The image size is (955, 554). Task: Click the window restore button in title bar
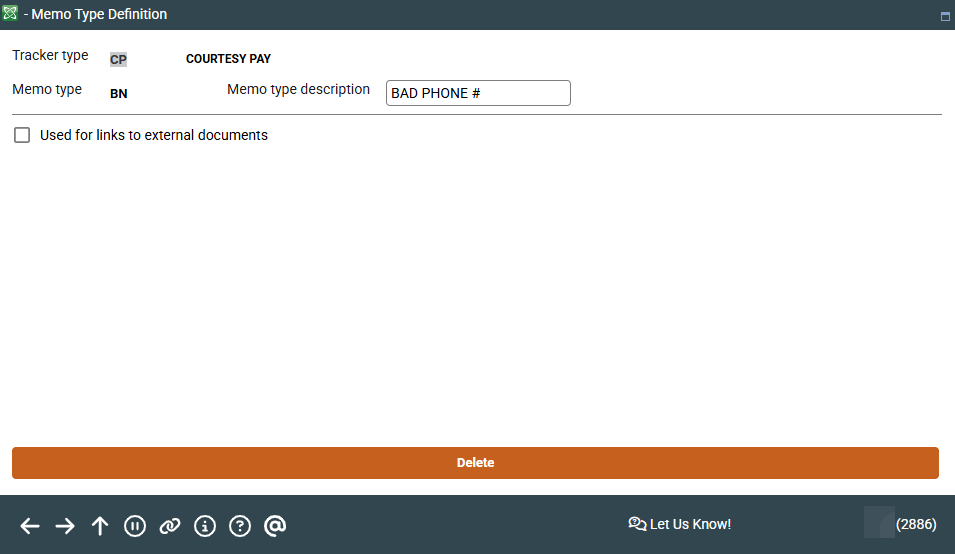point(945,16)
